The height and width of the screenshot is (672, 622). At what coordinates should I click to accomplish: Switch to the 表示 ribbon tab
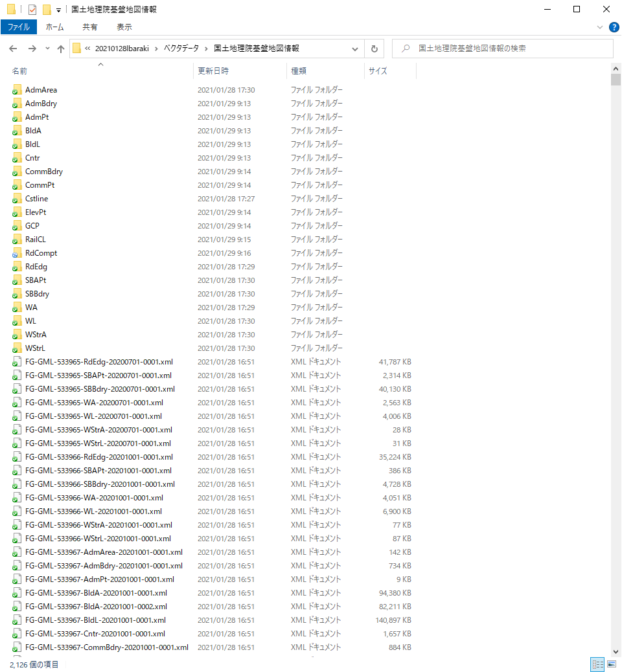[124, 27]
